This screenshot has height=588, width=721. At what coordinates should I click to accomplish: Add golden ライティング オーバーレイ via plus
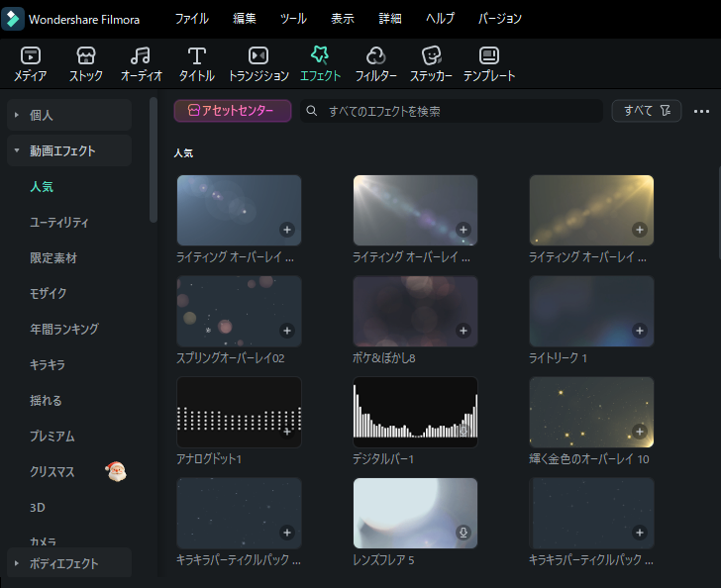(640, 230)
